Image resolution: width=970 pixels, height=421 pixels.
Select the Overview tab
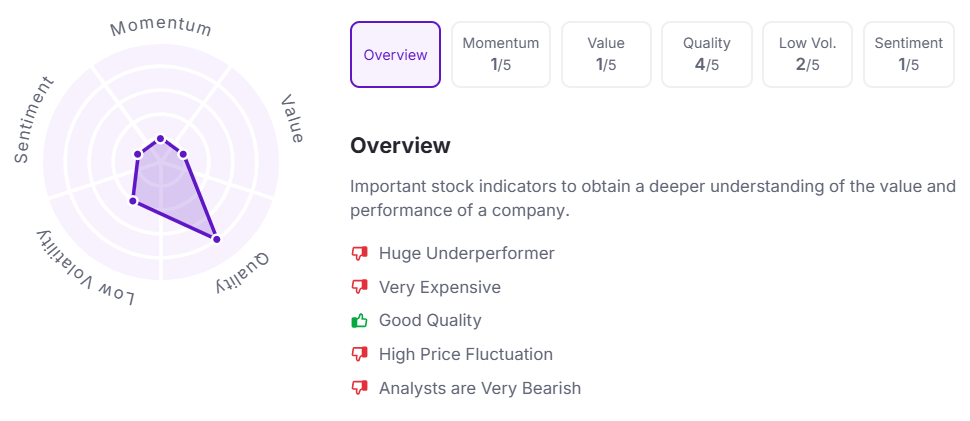[395, 55]
